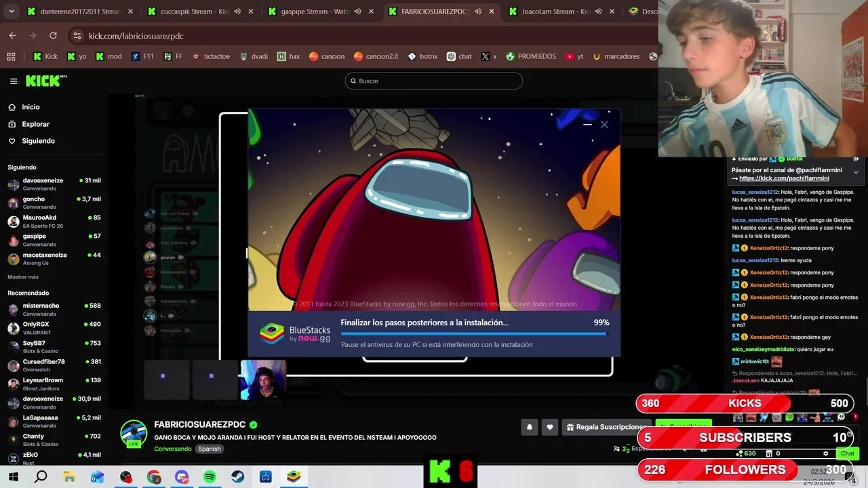
Task: Close the BlueStacks installer window
Action: pyautogui.click(x=604, y=124)
